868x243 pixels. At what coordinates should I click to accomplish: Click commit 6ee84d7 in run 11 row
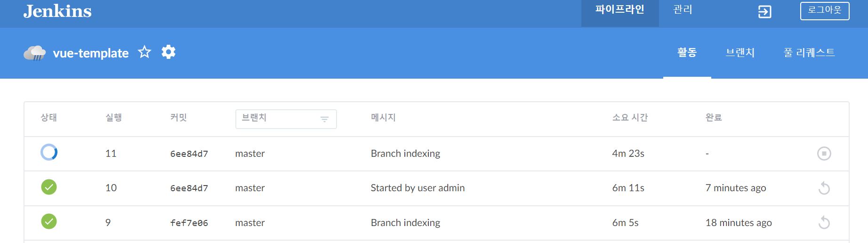click(x=189, y=154)
